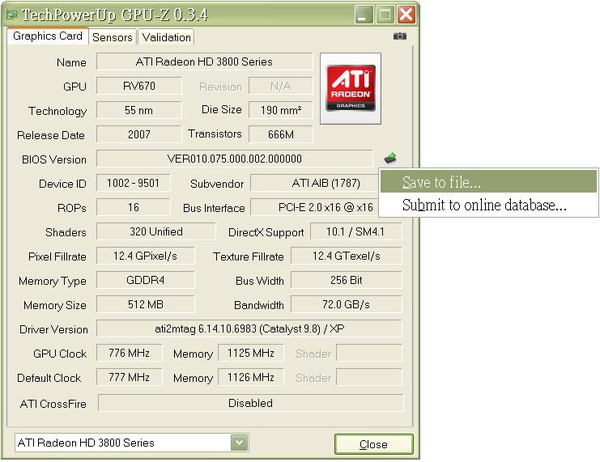The width and height of the screenshot is (600, 462).
Task: Click the Texture Fillrate value 12.4 GTexel/s
Action: click(x=346, y=256)
